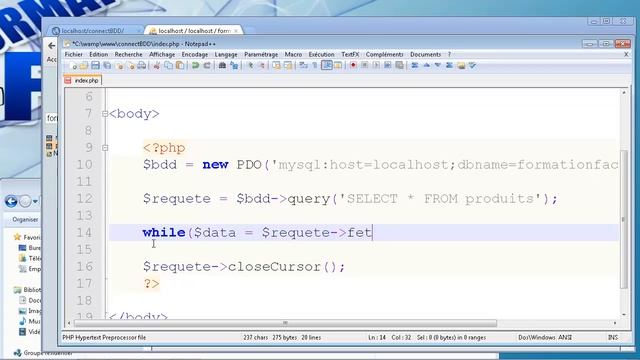
Task: Click the blue down-triangle plugin icon
Action: tap(438, 65)
